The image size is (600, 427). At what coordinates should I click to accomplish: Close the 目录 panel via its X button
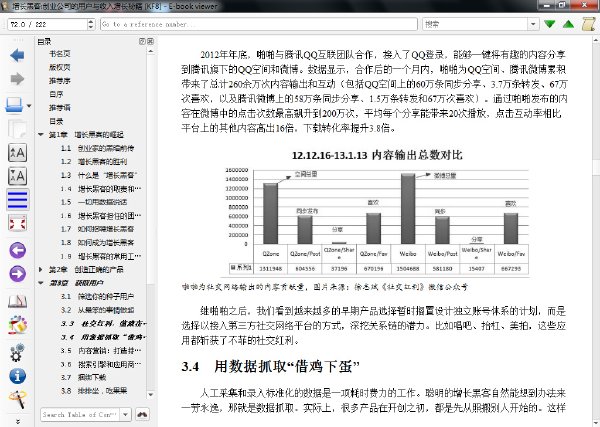tap(150, 41)
